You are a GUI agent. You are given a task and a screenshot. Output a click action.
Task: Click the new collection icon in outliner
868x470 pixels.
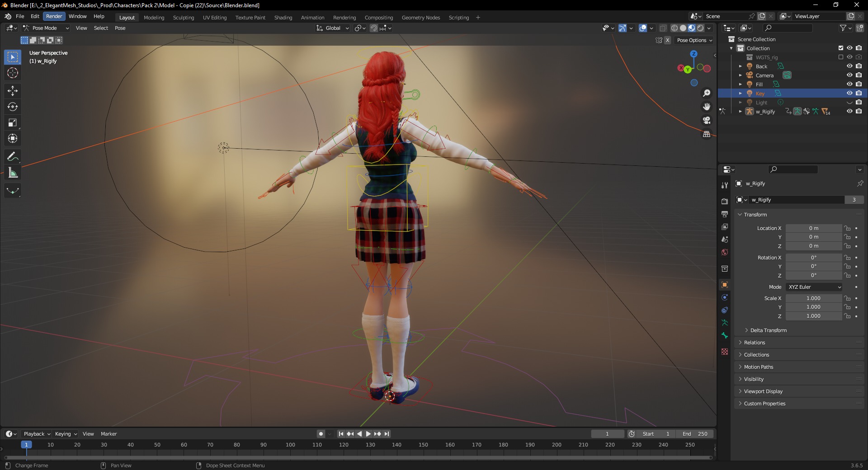pos(859,28)
